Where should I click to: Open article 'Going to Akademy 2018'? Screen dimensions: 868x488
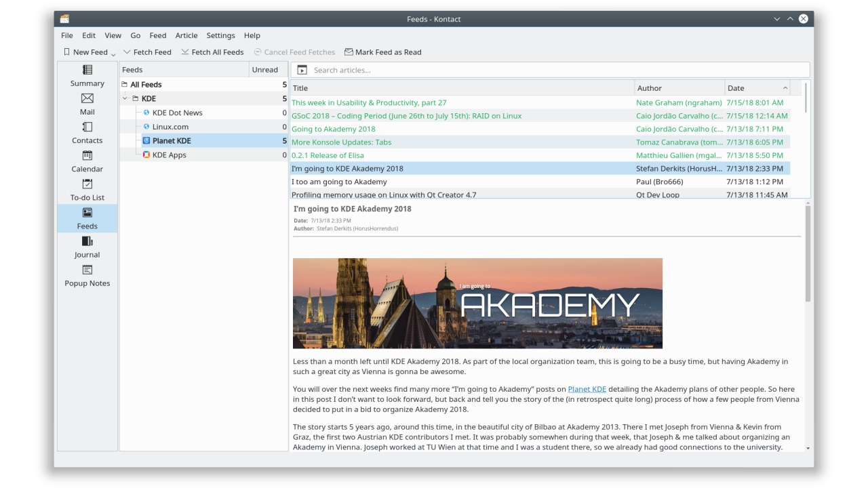pos(333,129)
